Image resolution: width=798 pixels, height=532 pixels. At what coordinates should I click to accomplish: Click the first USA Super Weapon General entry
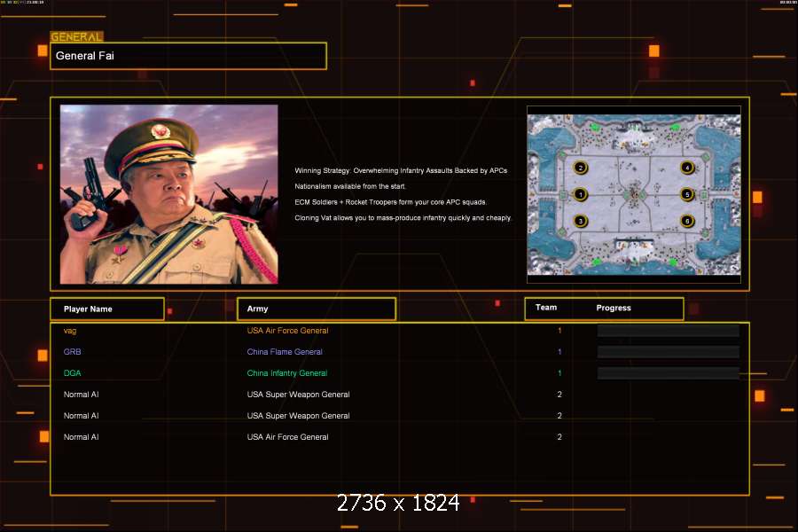tap(298, 395)
